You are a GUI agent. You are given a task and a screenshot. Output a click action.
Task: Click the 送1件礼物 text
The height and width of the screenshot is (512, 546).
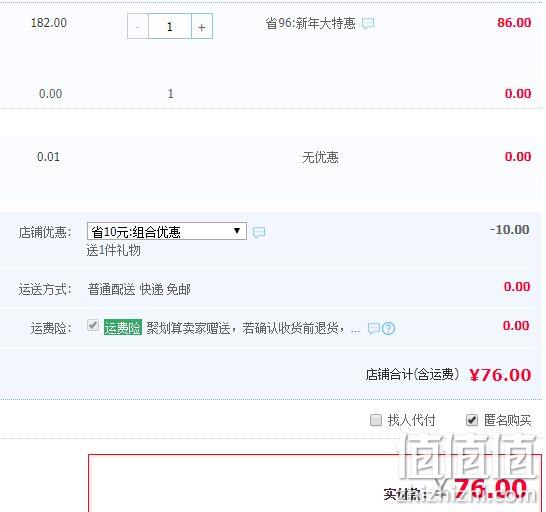114,250
